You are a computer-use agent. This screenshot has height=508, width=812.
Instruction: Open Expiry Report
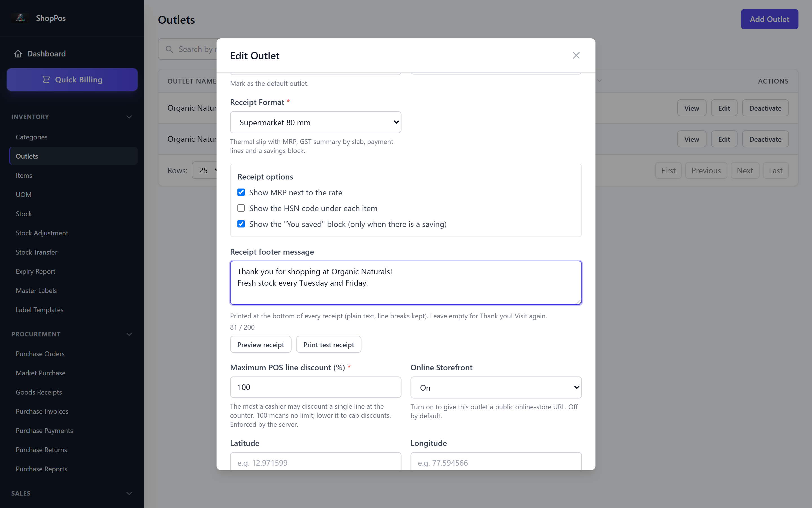(x=73, y=271)
